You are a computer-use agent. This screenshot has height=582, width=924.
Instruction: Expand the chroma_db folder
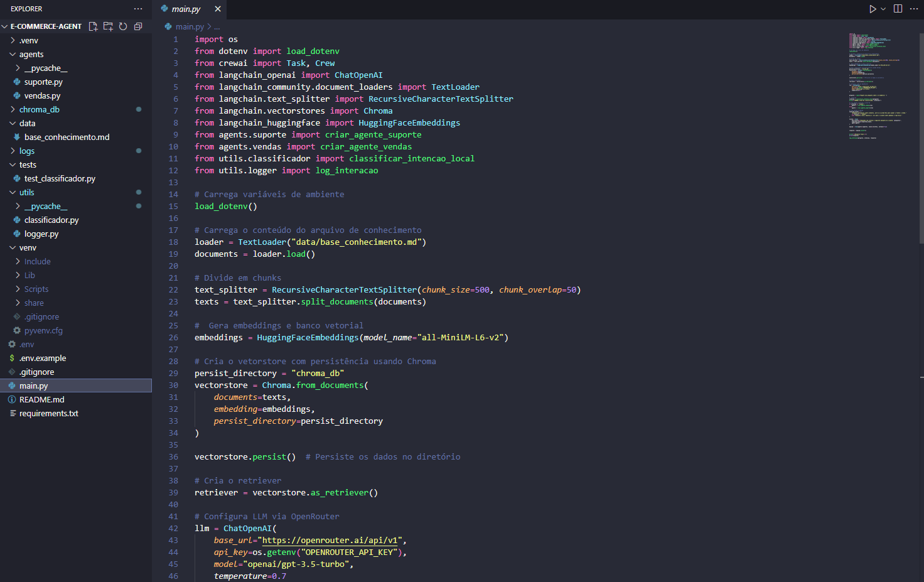click(x=39, y=109)
